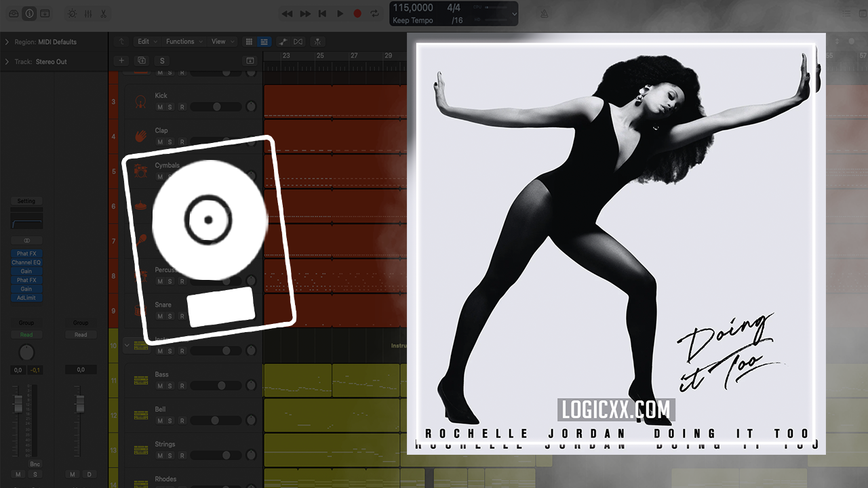This screenshot has width=868, height=488.
Task: Adjust the Kick track volume slider
Action: click(x=216, y=107)
